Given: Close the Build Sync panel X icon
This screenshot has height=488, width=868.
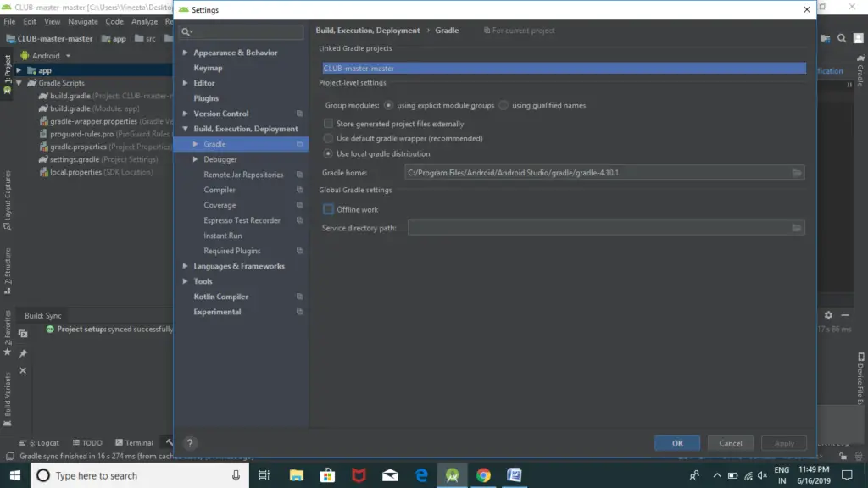Looking at the screenshot, I should [23, 371].
